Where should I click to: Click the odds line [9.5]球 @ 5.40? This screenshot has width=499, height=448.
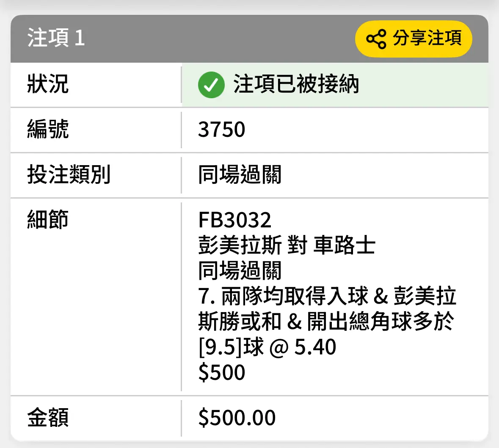point(267,347)
